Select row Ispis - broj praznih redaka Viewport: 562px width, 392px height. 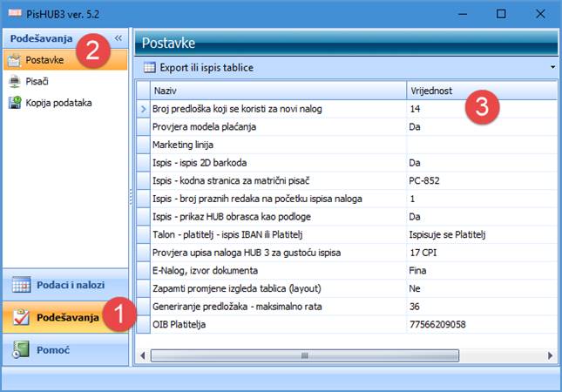click(x=347, y=199)
